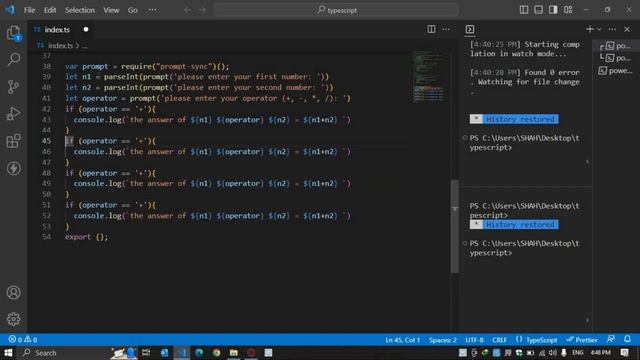Click the 'export {};' code line
Screen dimensions: 640x360
tap(87, 237)
